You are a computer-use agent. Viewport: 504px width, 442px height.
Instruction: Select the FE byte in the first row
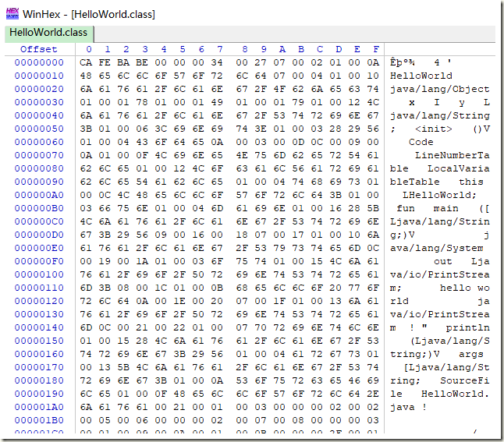click(105, 62)
